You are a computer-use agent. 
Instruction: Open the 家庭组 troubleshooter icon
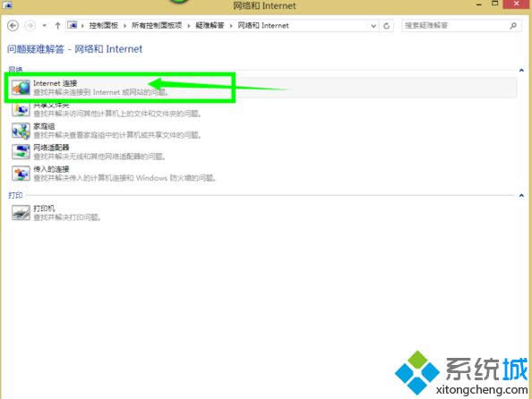(21, 131)
